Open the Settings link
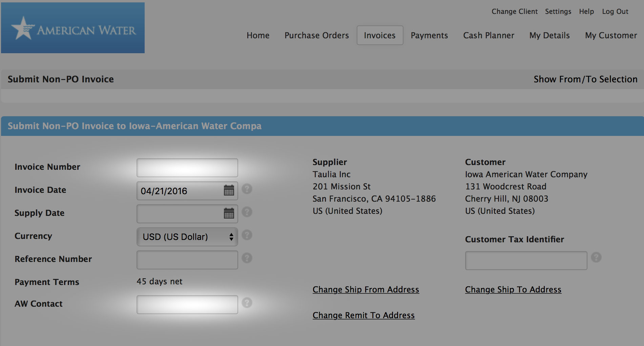 tap(558, 12)
